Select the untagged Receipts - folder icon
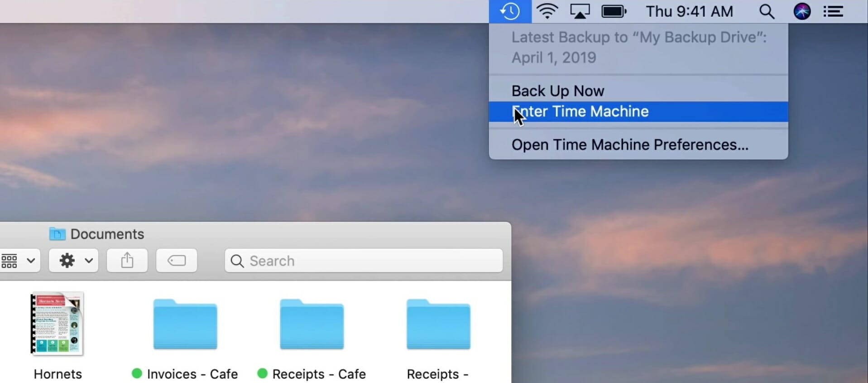 coord(439,324)
